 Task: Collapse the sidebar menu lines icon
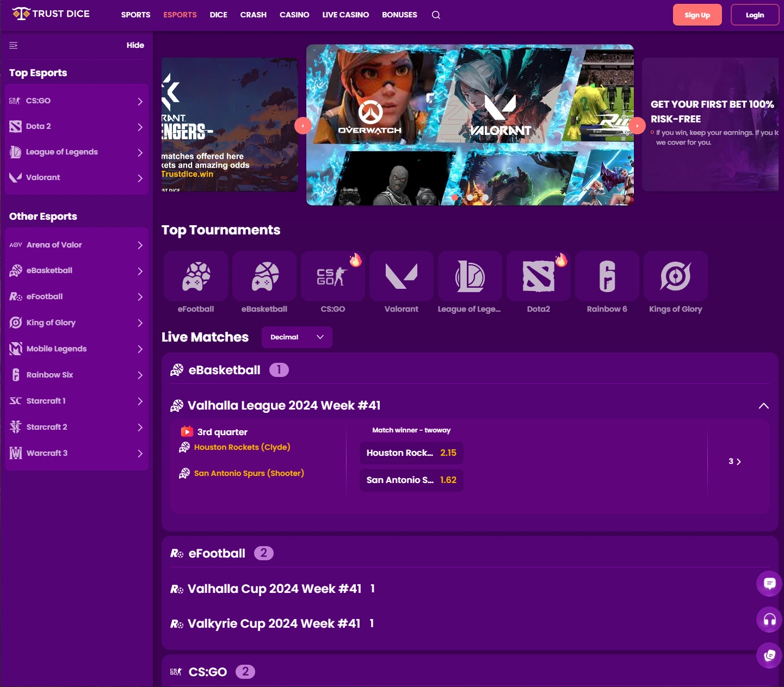[x=14, y=45]
